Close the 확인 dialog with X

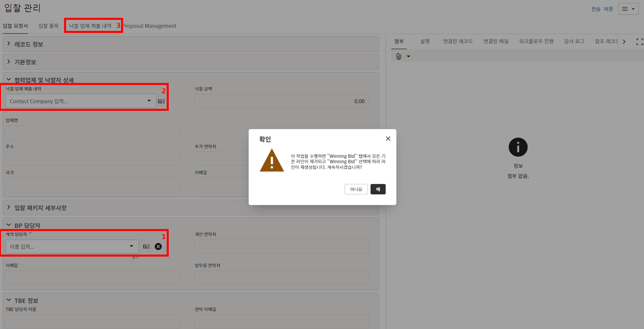click(388, 139)
